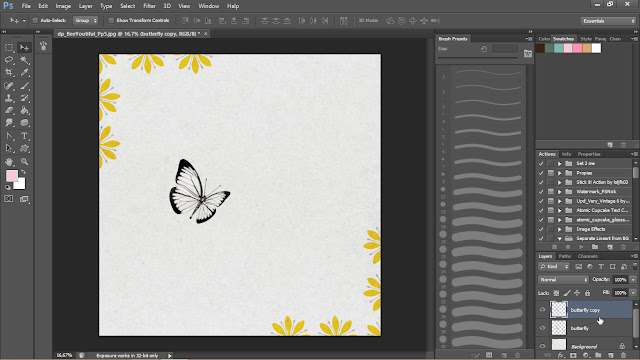The image size is (640, 360).
Task: Select the Crop tool
Action: 9,73
